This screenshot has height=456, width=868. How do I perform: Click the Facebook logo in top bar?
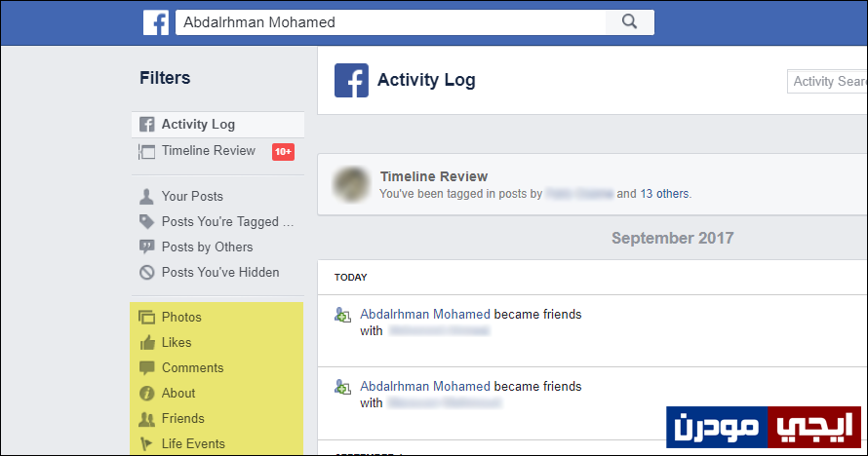click(x=155, y=22)
